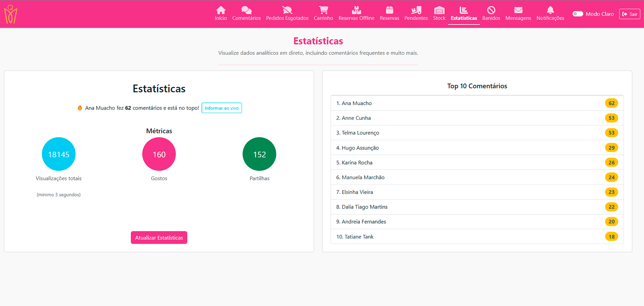Image resolution: width=644 pixels, height=306 pixels.
Task: Toggle the Modo Claro switch
Action: click(x=578, y=14)
